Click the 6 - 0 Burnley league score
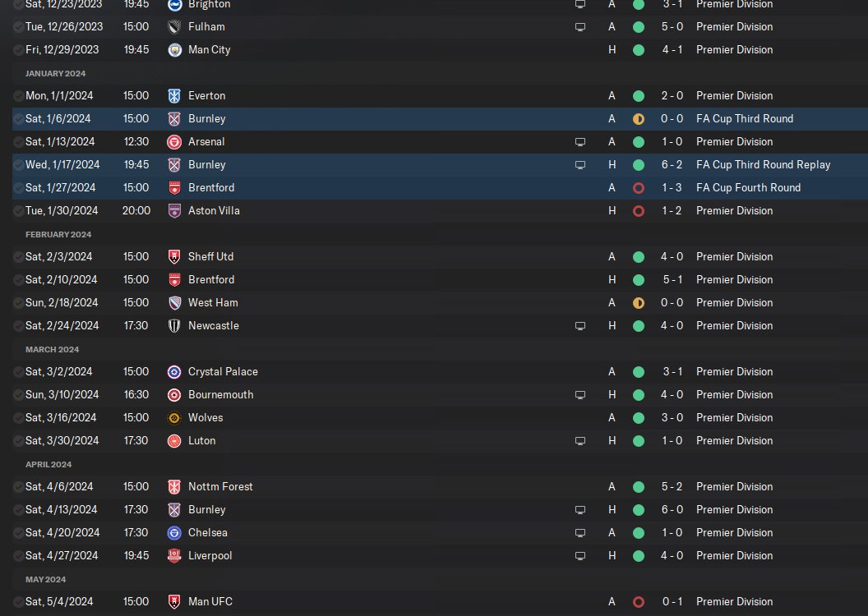 coord(672,509)
